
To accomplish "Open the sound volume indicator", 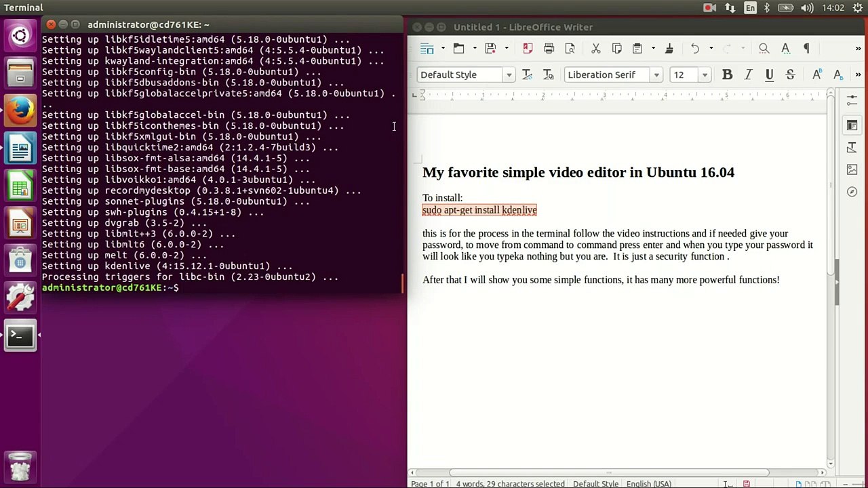I will coord(807,7).
